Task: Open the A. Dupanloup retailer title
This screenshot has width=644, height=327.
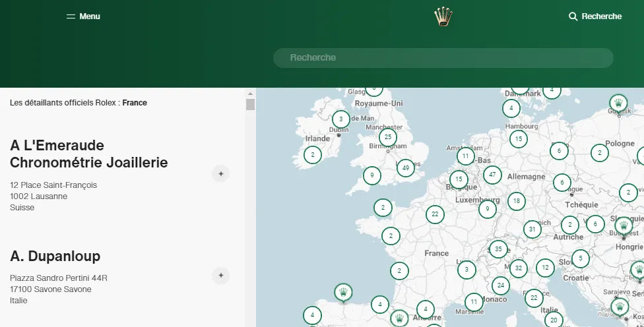Action: pos(55,256)
